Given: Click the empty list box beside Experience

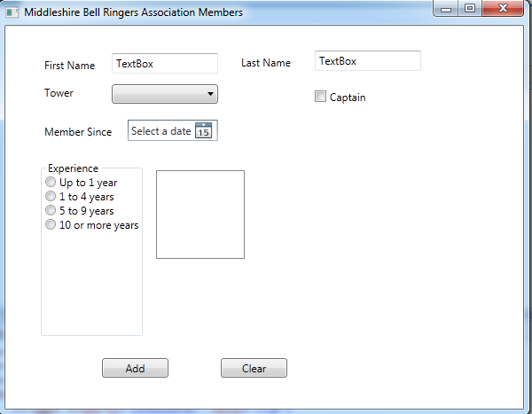Looking at the screenshot, I should point(200,215).
